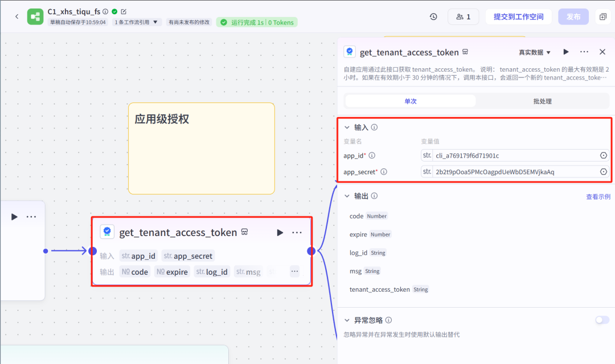
Task: Click the app_id variable reference clock icon
Action: tap(604, 155)
